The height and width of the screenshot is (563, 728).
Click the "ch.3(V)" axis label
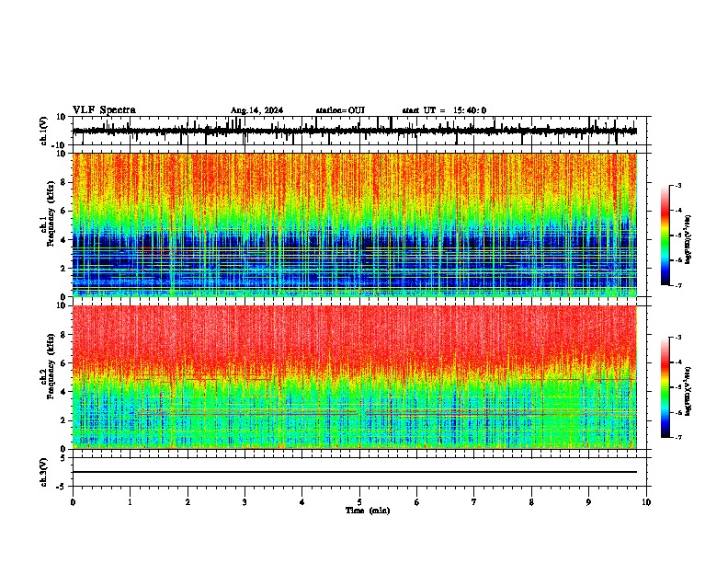44,472
